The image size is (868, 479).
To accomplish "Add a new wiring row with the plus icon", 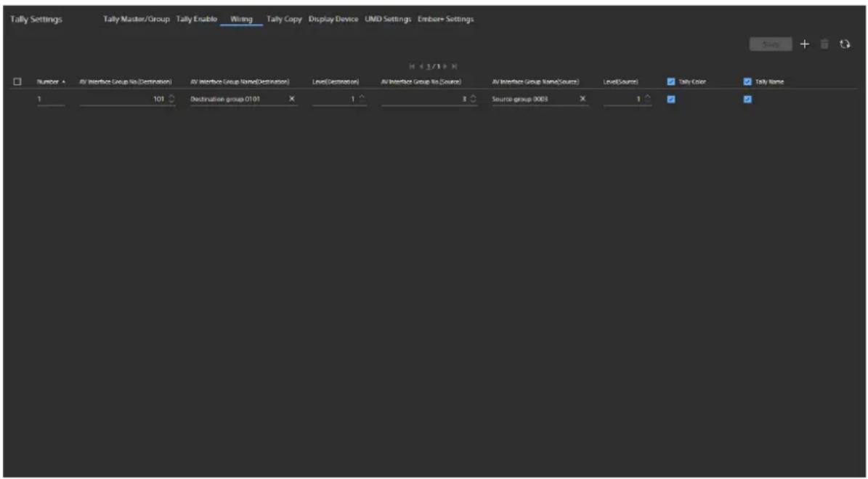I will pos(804,44).
